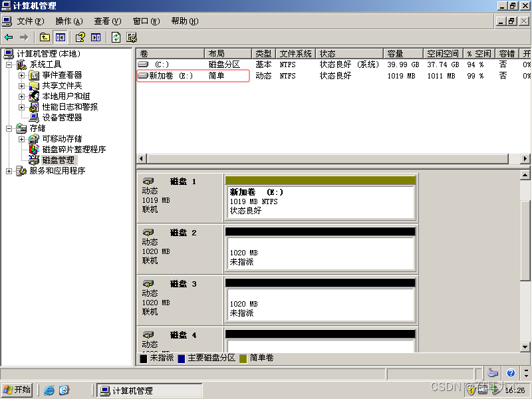The height and width of the screenshot is (399, 532).
Task: Open Disk Defragmenter (磁盘碎片整理程序)
Action: [x=74, y=149]
